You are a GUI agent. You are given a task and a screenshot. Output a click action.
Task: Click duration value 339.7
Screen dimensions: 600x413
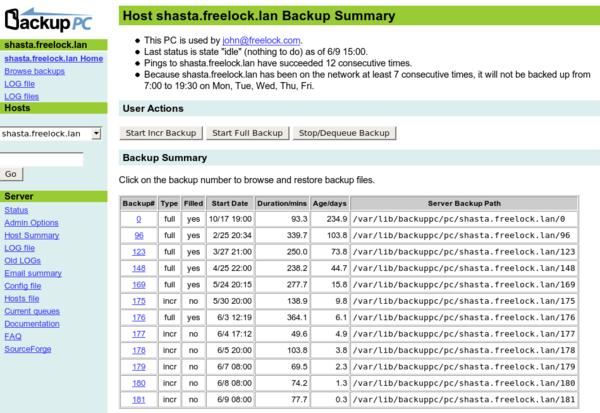coord(297,235)
